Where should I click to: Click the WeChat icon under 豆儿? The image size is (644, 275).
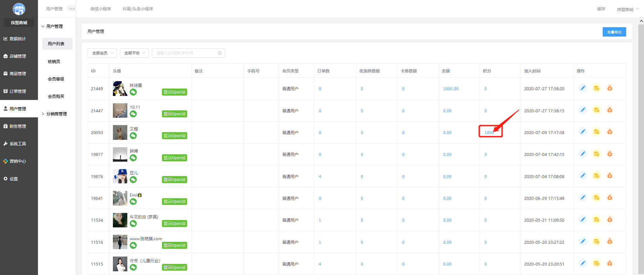tap(133, 179)
